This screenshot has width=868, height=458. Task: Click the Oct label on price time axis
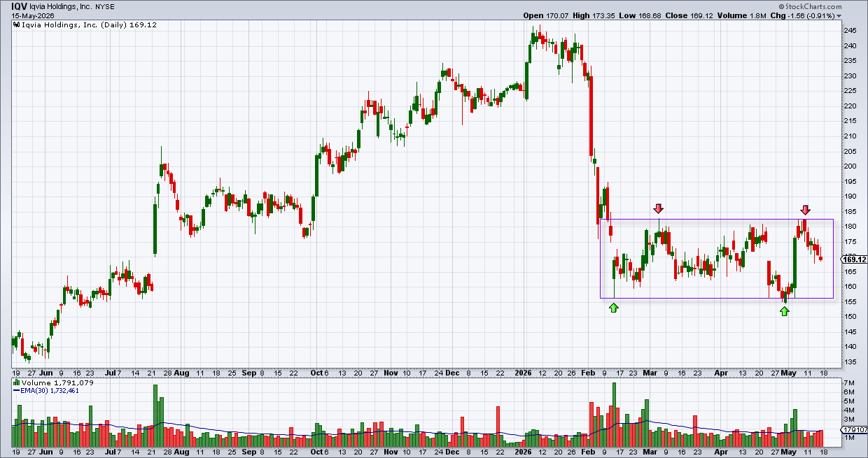316,374
